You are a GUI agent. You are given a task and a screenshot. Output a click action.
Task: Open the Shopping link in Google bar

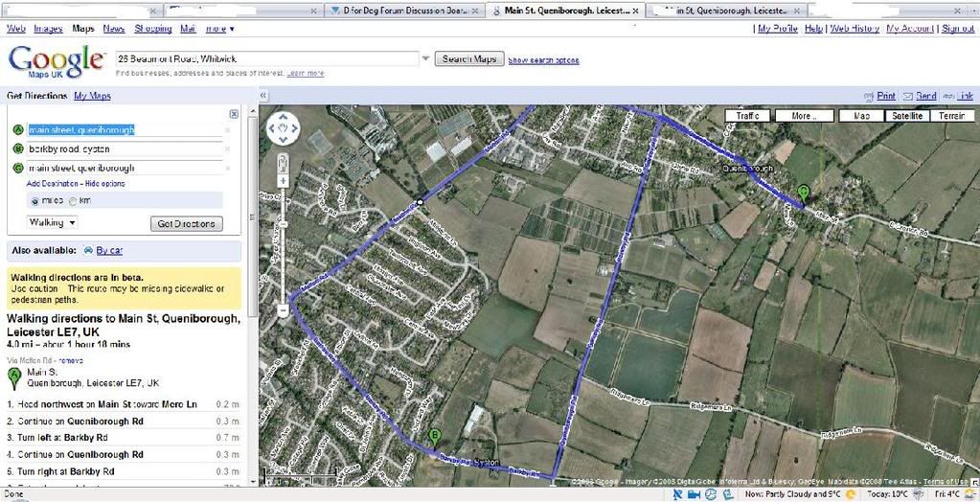tap(153, 29)
